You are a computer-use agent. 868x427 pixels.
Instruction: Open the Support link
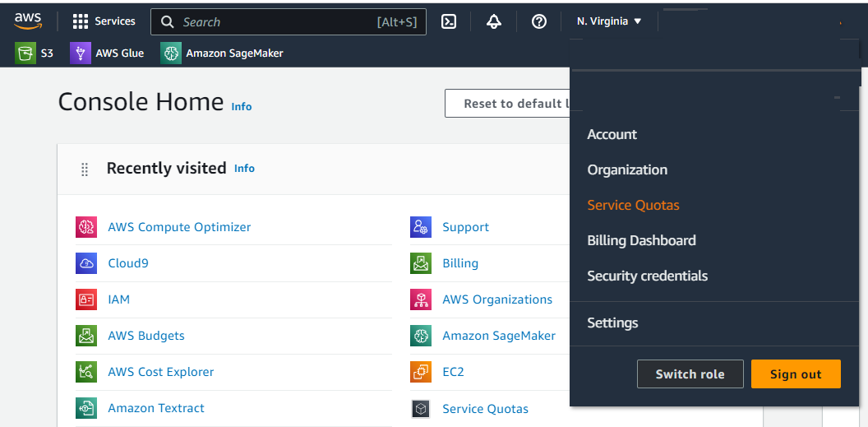[465, 227]
